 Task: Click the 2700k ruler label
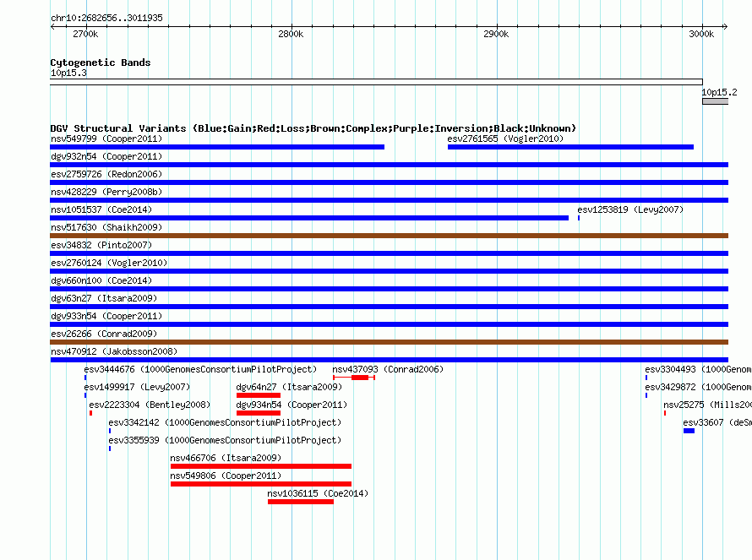pyautogui.click(x=85, y=34)
